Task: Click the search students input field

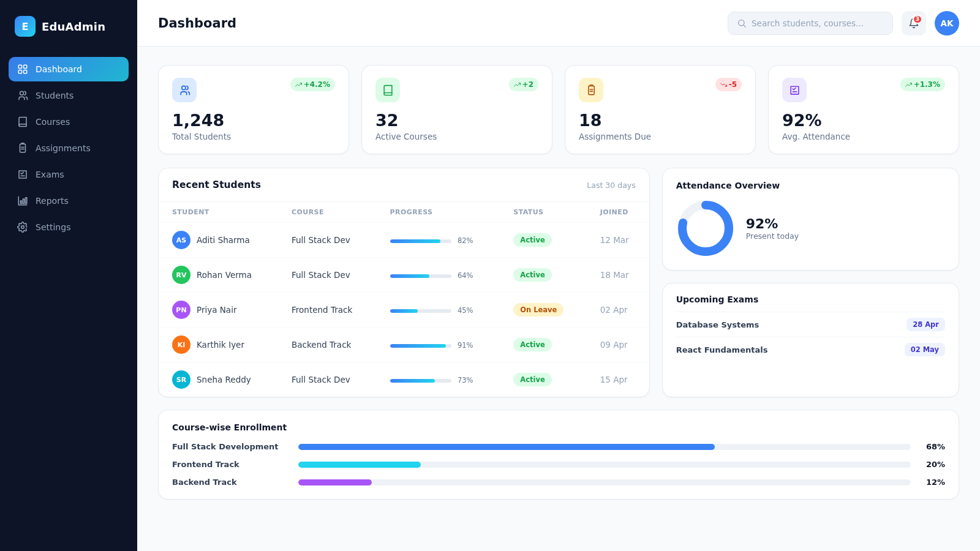Action: coord(810,23)
